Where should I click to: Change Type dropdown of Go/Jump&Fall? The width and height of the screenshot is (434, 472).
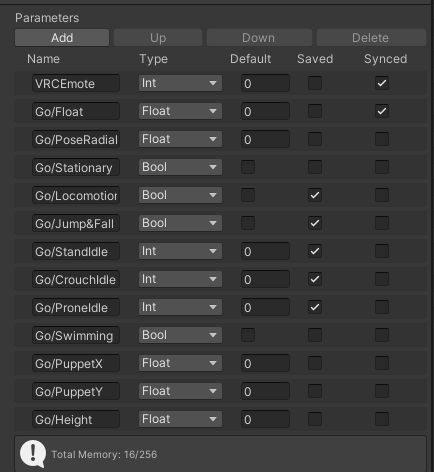coord(180,223)
